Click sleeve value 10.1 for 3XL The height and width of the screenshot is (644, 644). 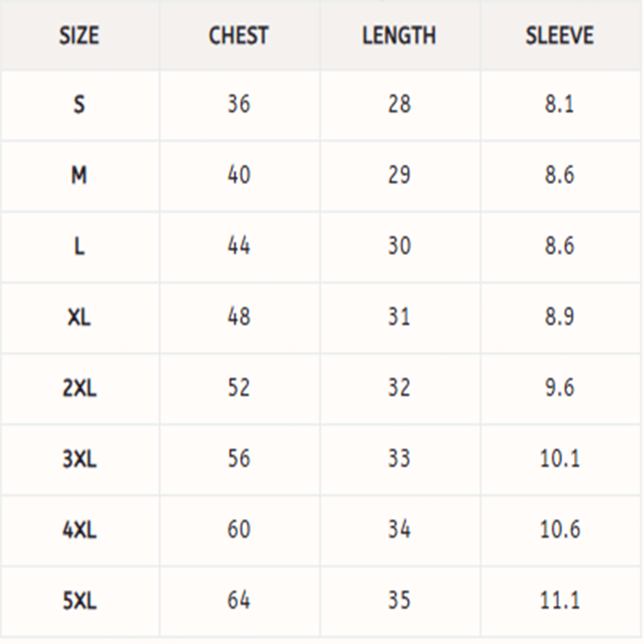pos(559,459)
